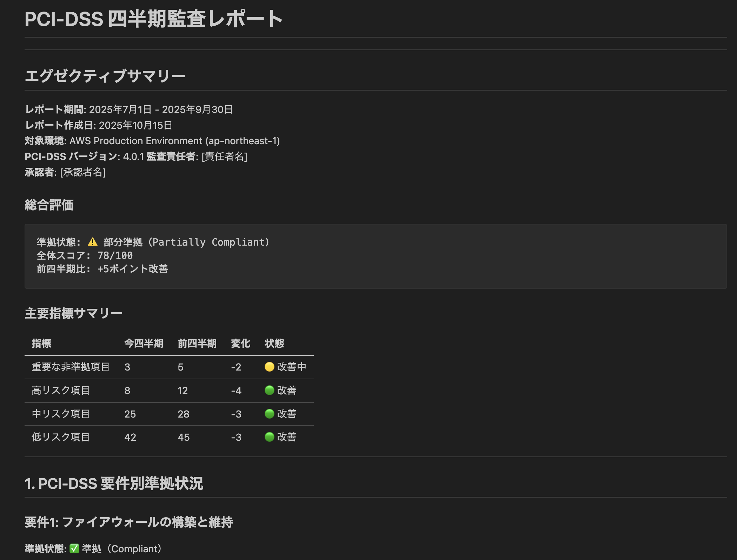Click the warning triangle icon beside 部分準拠
The height and width of the screenshot is (560, 737).
tap(93, 242)
